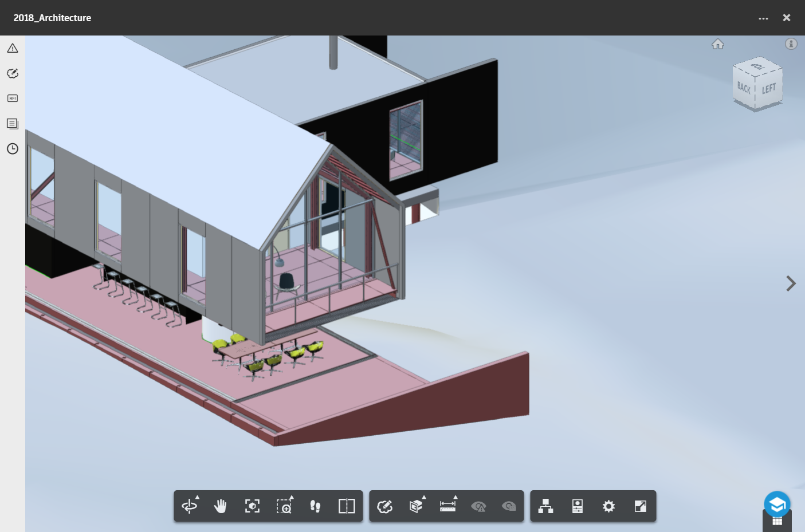The height and width of the screenshot is (532, 805).
Task: Enable first-person walk mode
Action: pyautogui.click(x=316, y=506)
